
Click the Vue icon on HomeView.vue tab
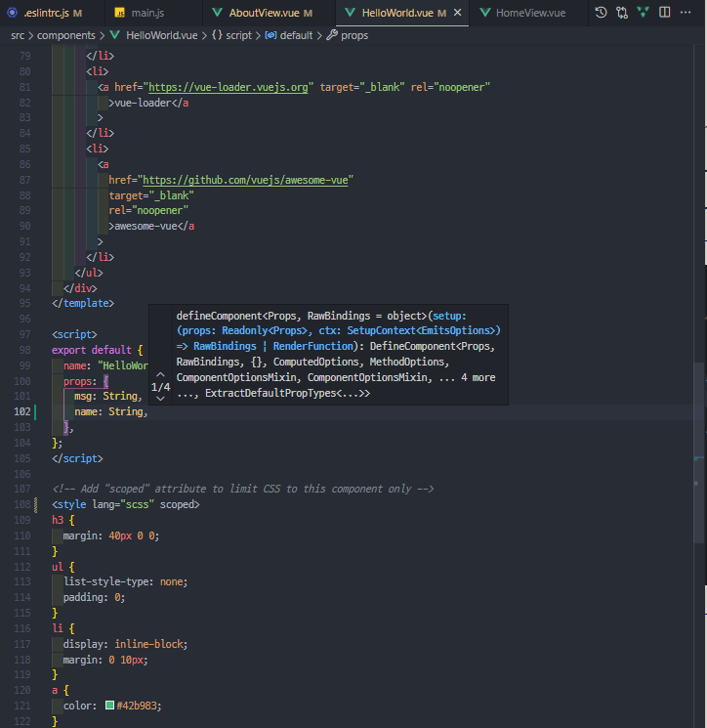click(x=484, y=13)
